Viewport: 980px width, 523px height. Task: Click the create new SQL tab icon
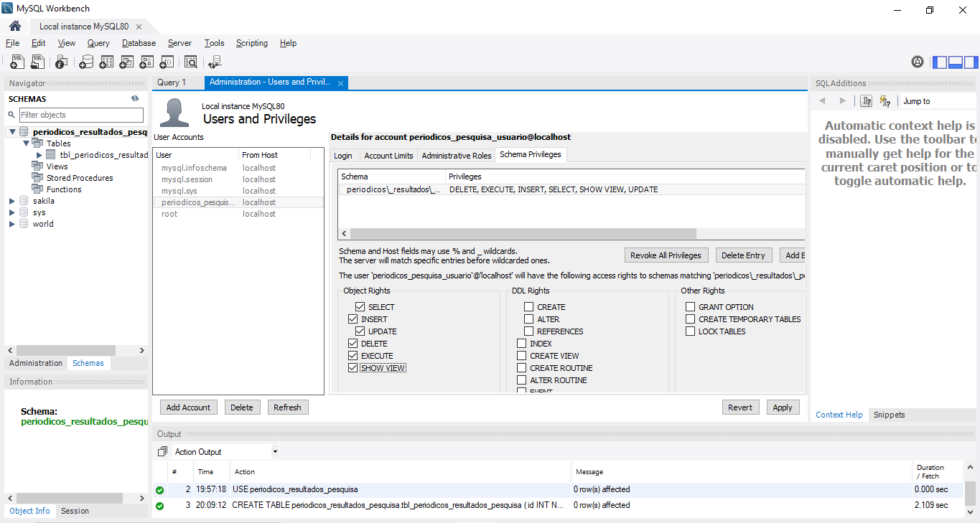(17, 62)
